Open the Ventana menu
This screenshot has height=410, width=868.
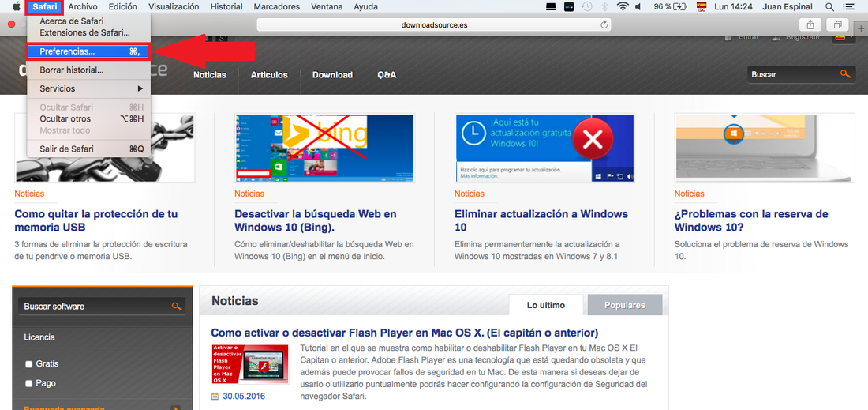coord(326,6)
